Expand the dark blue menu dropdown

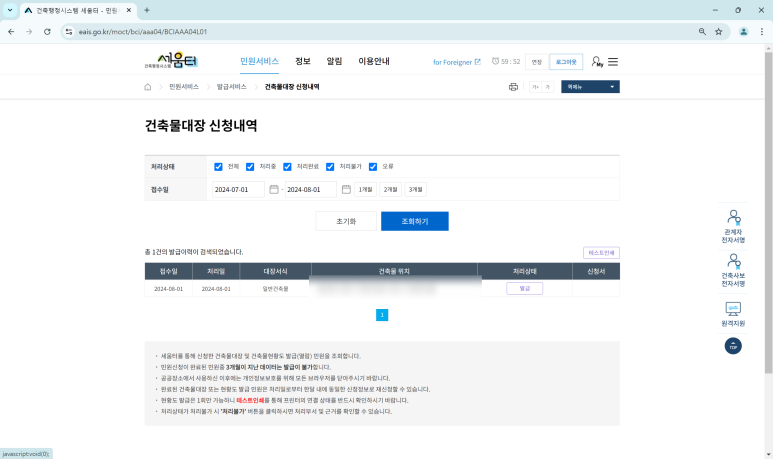(590, 87)
